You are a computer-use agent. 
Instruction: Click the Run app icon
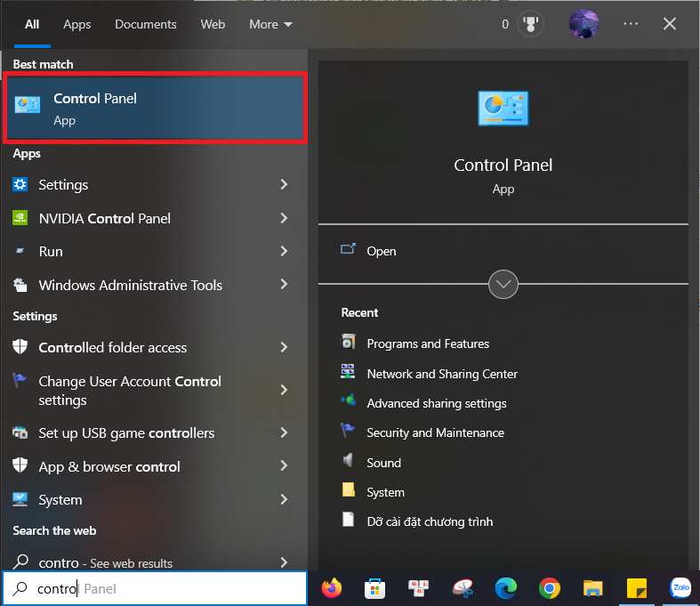[x=20, y=251]
